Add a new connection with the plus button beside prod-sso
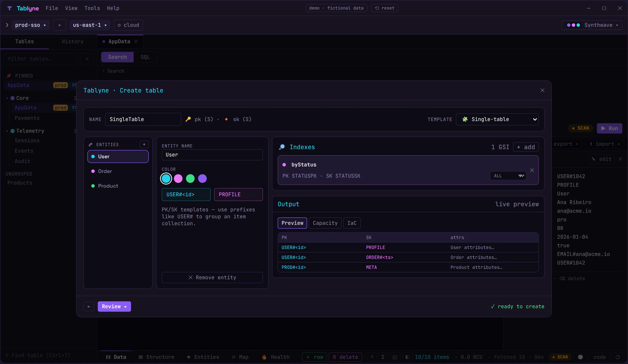 [59, 25]
